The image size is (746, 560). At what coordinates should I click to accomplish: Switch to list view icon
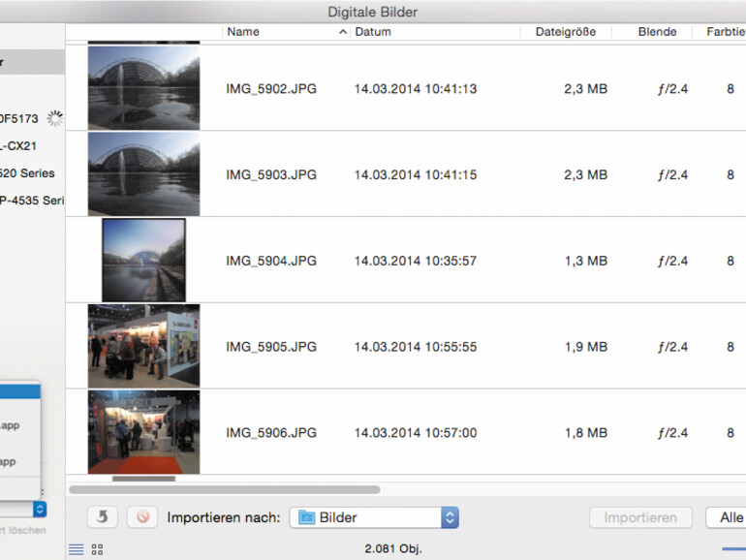click(x=77, y=549)
